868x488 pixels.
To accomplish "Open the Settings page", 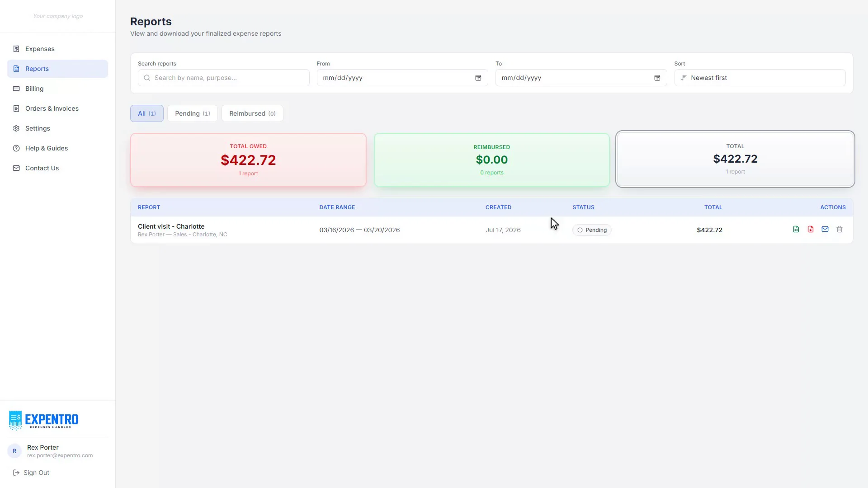I will click(x=57, y=128).
